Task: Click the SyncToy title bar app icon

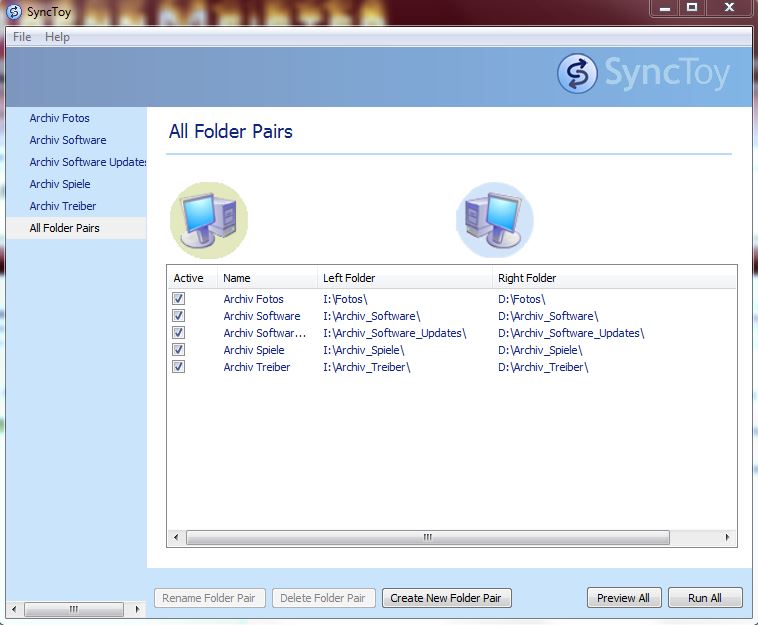Action: (x=14, y=12)
